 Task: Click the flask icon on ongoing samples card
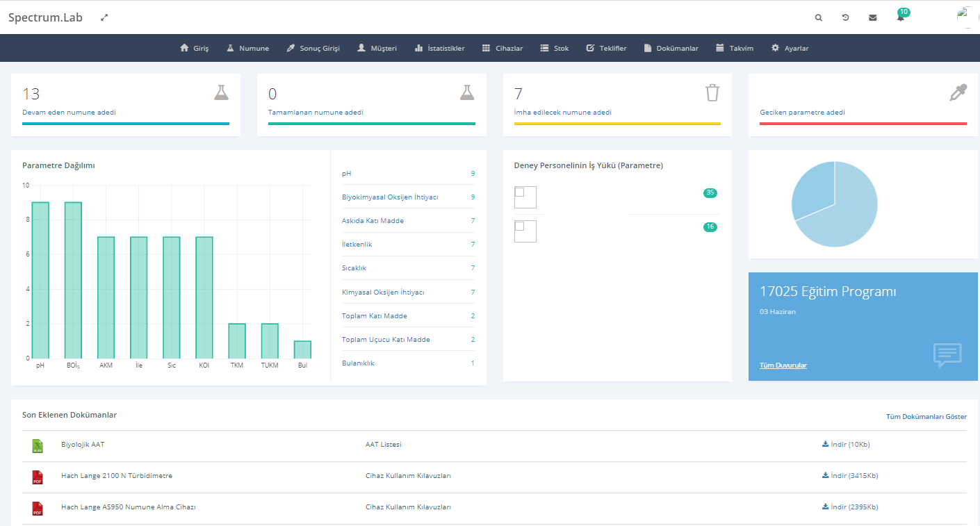click(x=221, y=92)
